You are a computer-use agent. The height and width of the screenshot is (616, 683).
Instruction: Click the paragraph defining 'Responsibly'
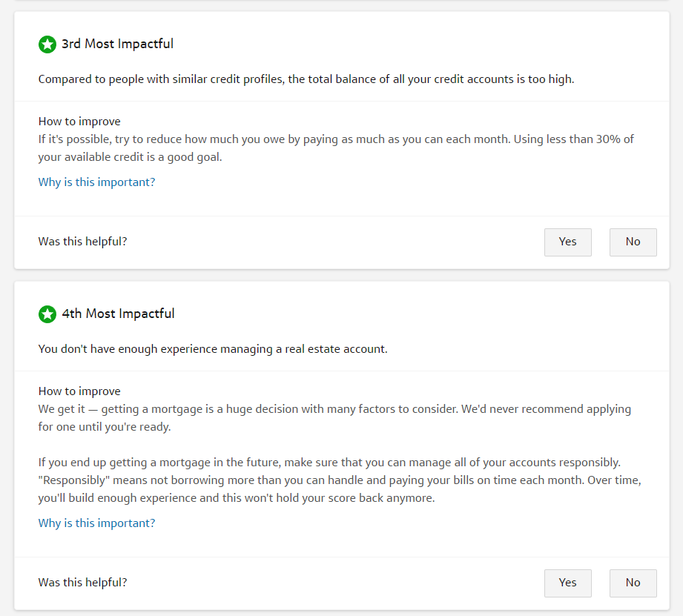[339, 480]
